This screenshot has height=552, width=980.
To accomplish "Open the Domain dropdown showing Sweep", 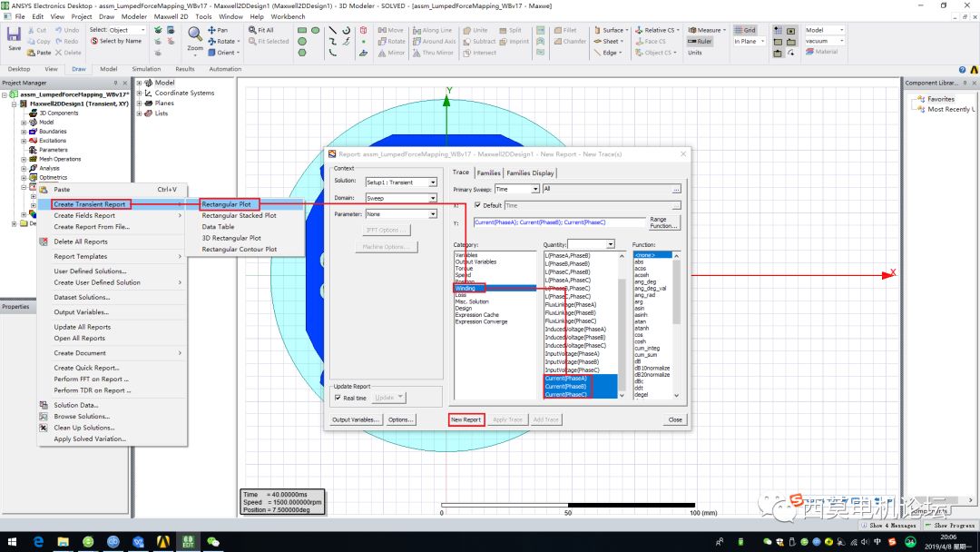I will (401, 198).
